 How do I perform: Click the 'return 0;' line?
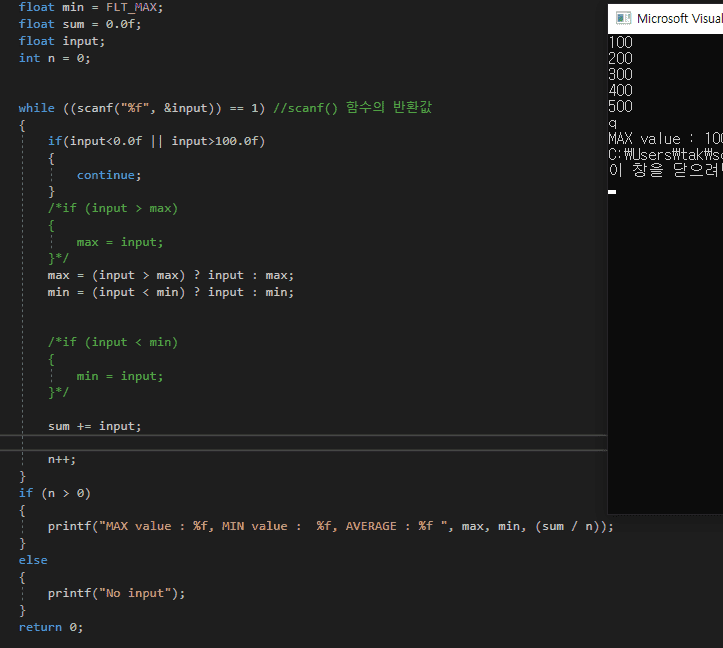click(x=51, y=627)
